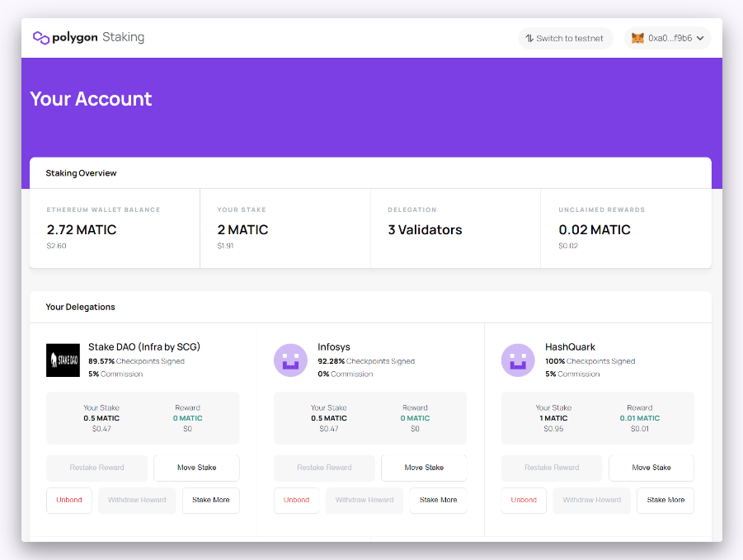
Task: Click the Your Account heading
Action: pyautogui.click(x=91, y=98)
